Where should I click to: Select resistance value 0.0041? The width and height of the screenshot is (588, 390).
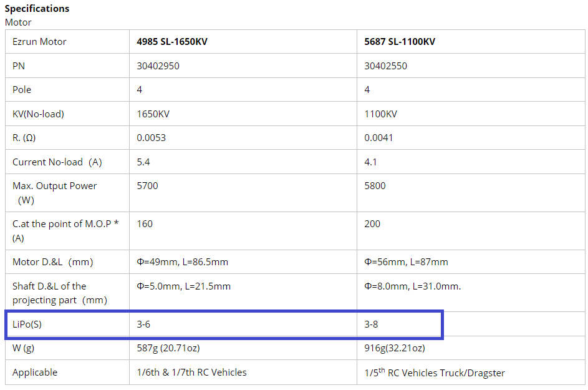378,138
